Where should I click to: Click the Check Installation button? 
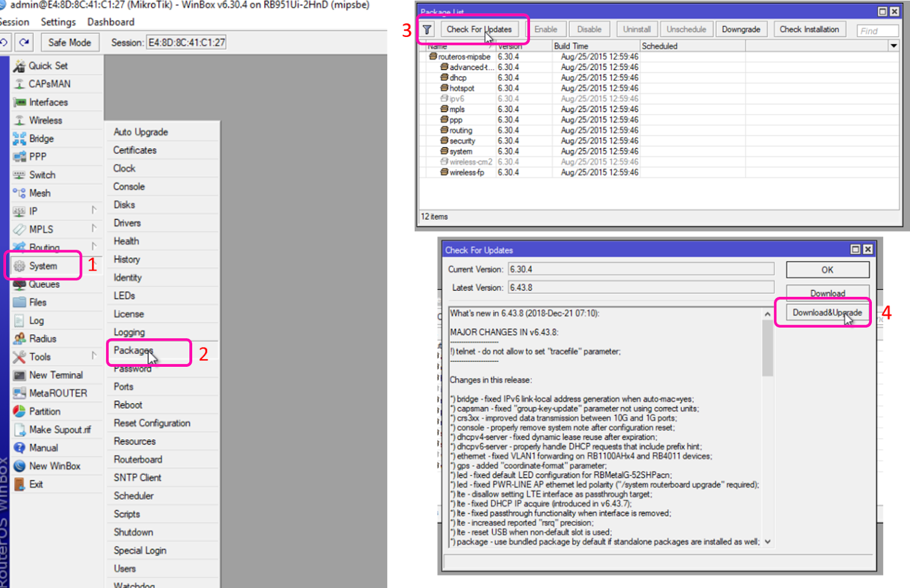[x=809, y=30]
